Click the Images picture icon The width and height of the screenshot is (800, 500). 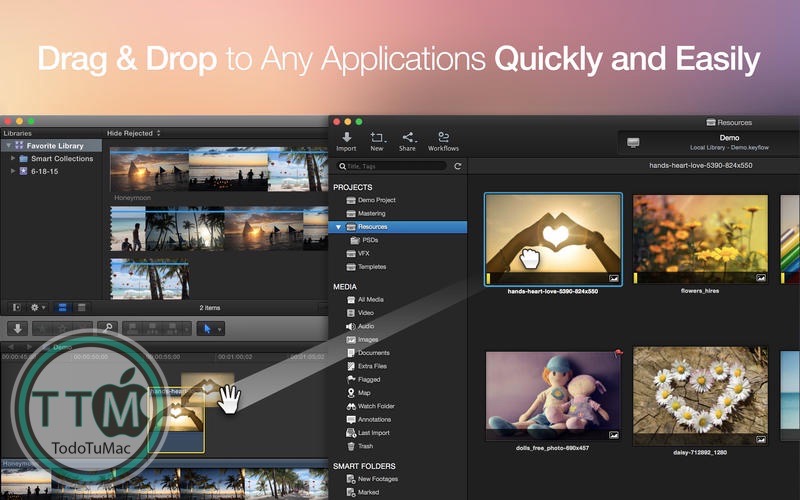pyautogui.click(x=351, y=339)
